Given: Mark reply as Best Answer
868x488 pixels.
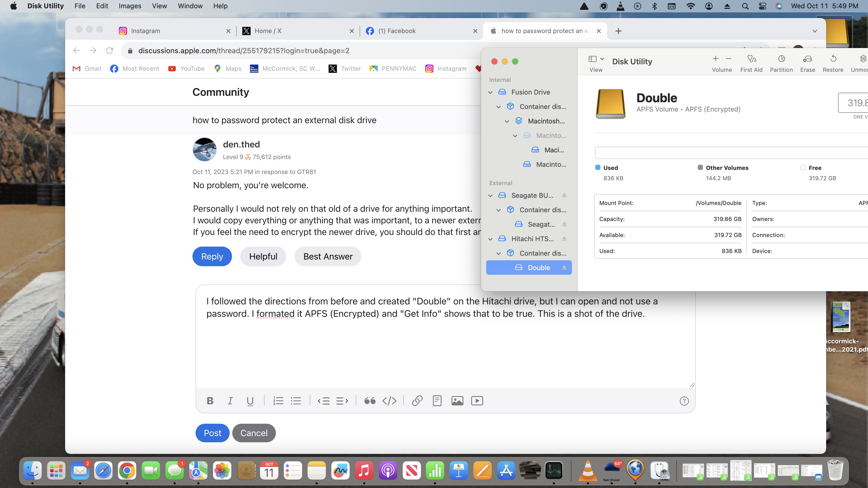Looking at the screenshot, I should [x=328, y=257].
